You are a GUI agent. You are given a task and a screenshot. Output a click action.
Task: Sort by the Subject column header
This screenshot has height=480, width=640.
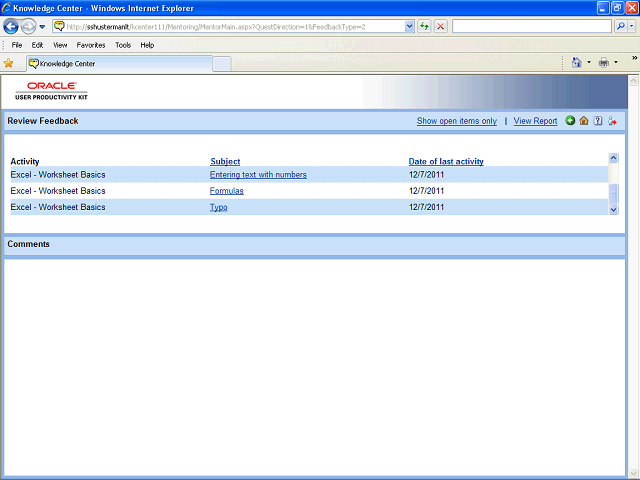click(x=225, y=162)
